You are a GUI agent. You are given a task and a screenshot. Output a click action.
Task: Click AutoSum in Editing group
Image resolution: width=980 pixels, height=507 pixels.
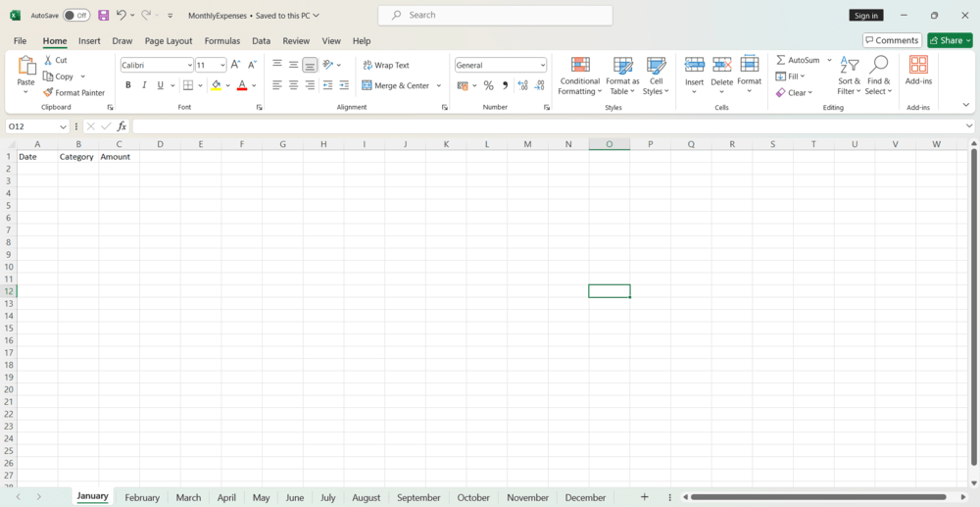(798, 60)
